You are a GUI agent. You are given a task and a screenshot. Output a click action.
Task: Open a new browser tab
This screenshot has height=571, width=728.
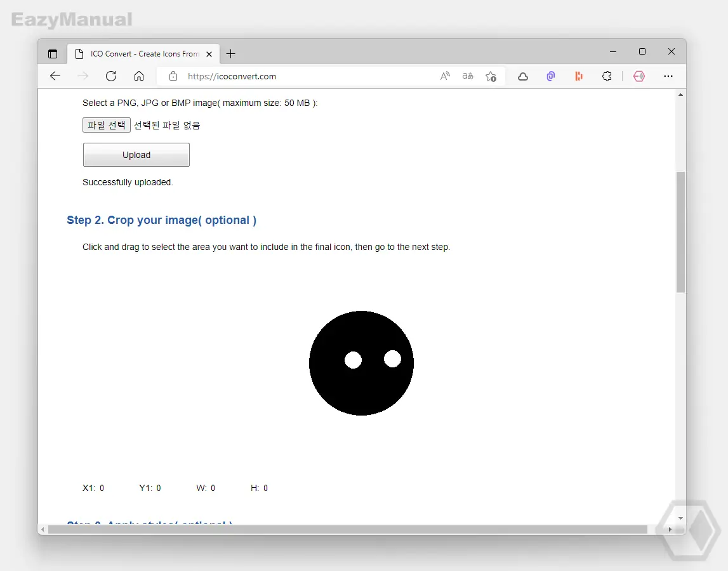[x=231, y=54]
